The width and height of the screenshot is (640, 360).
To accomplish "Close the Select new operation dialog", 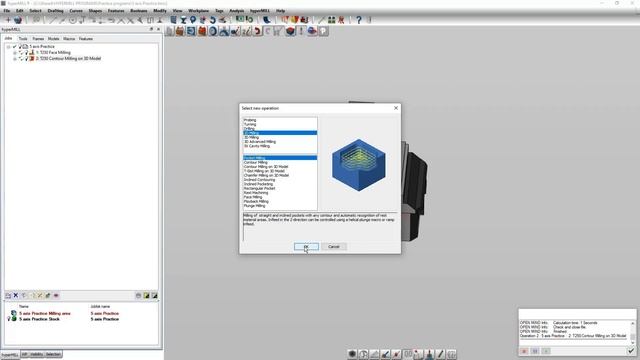I will pos(396,108).
